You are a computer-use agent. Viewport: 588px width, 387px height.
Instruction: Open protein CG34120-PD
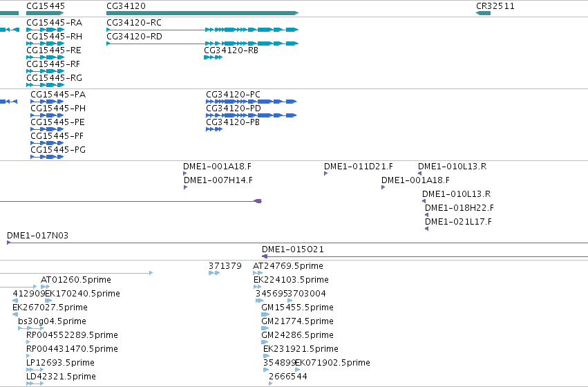point(234,108)
